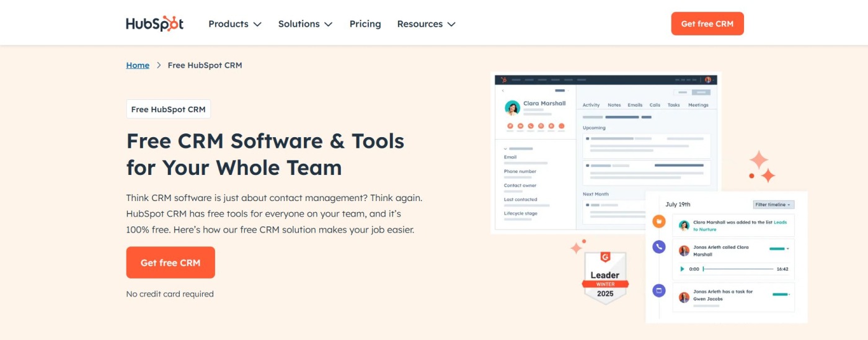Click the purple task icon on timeline
The width and height of the screenshot is (868, 340).
(659, 290)
